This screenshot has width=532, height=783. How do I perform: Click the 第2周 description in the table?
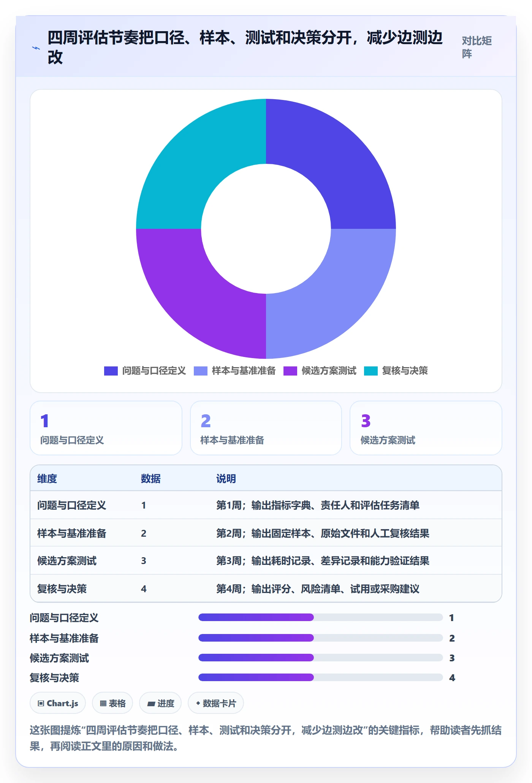[x=323, y=533]
